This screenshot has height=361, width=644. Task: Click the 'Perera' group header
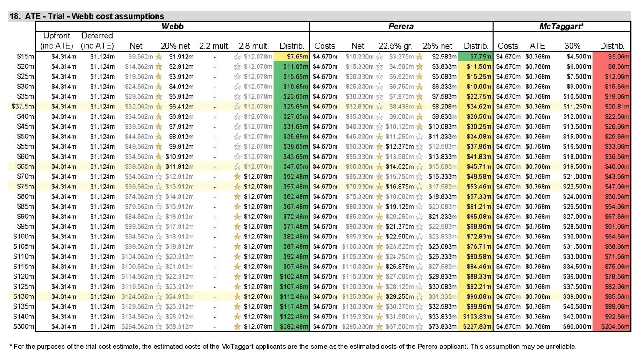401,26
